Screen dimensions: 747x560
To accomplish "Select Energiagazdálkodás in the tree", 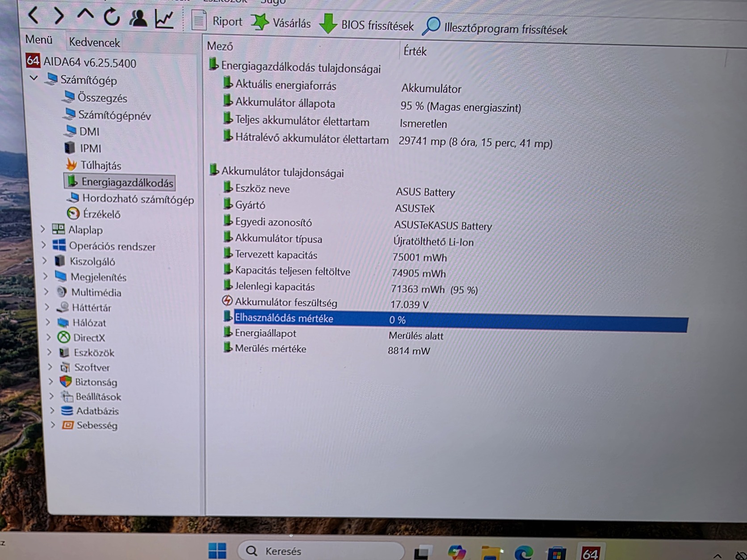I will [120, 182].
